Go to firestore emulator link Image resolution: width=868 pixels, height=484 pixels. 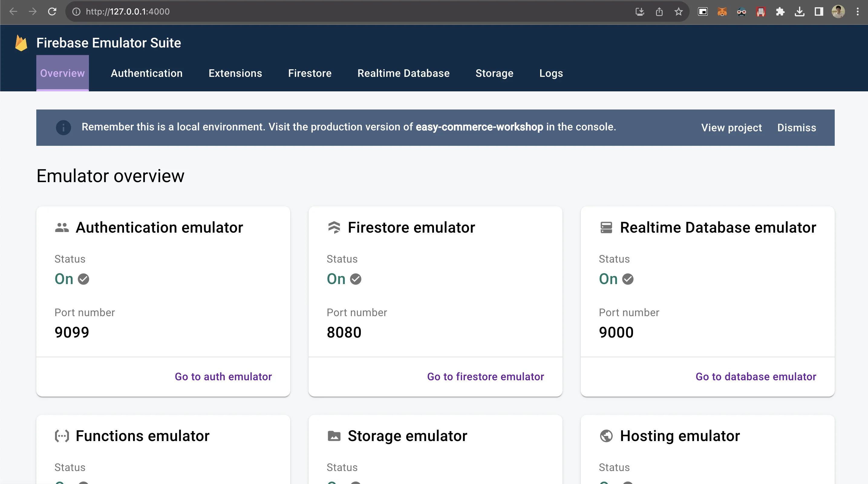(485, 377)
